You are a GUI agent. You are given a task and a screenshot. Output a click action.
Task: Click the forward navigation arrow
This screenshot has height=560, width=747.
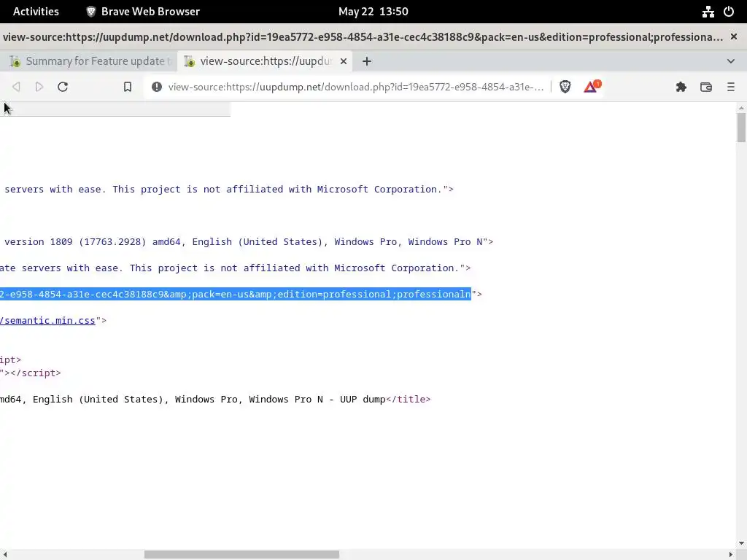coord(39,87)
